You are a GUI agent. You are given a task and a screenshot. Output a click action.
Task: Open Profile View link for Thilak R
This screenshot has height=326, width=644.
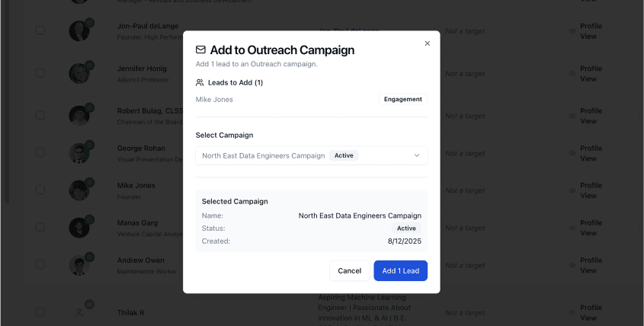pos(590,312)
